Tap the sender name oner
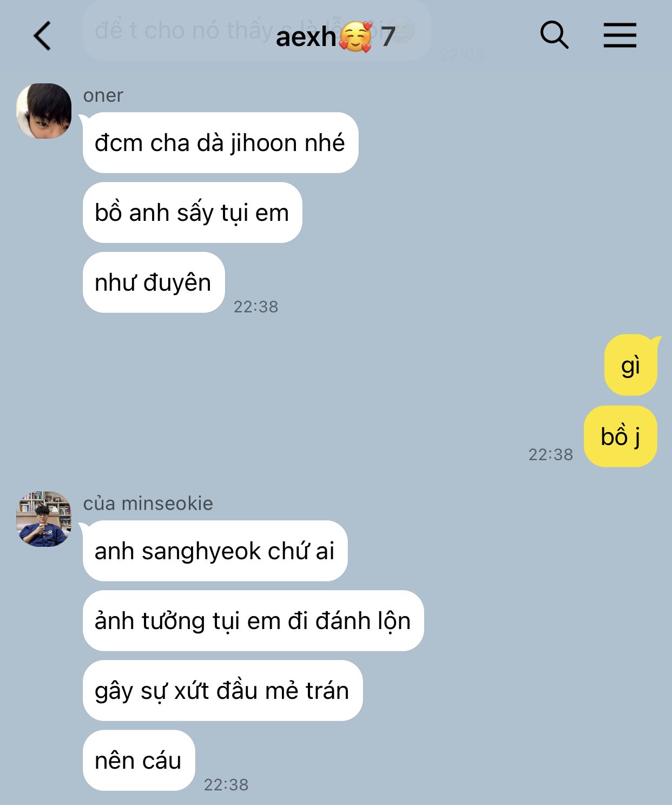The image size is (672, 805). (x=103, y=95)
